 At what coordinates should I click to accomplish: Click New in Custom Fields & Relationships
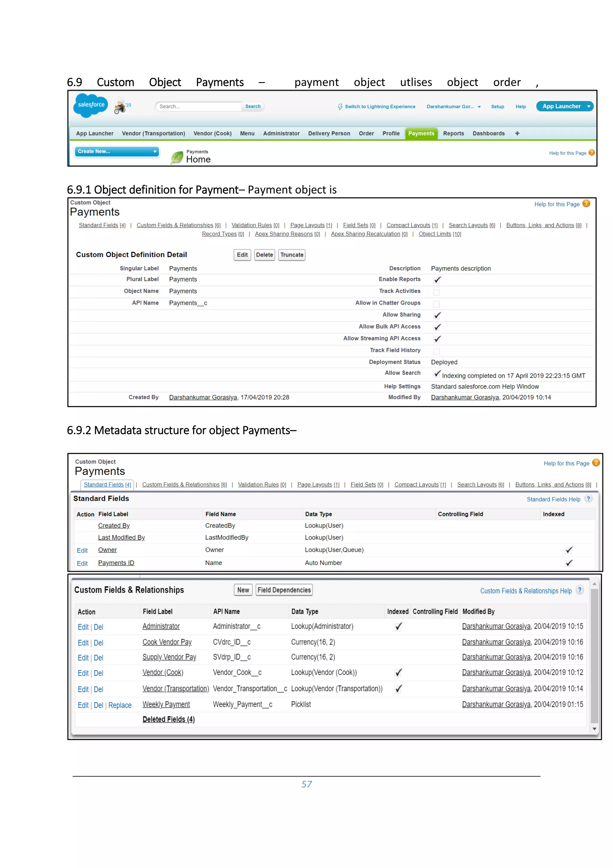(x=243, y=590)
